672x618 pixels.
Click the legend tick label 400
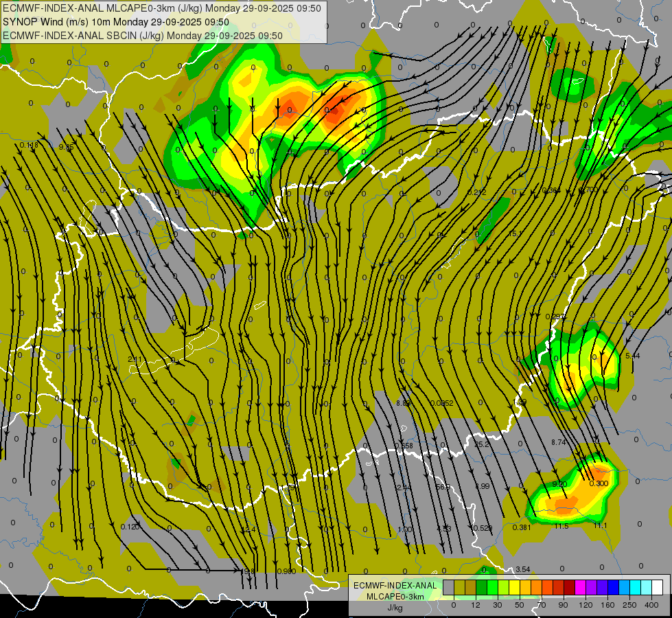pos(651,605)
